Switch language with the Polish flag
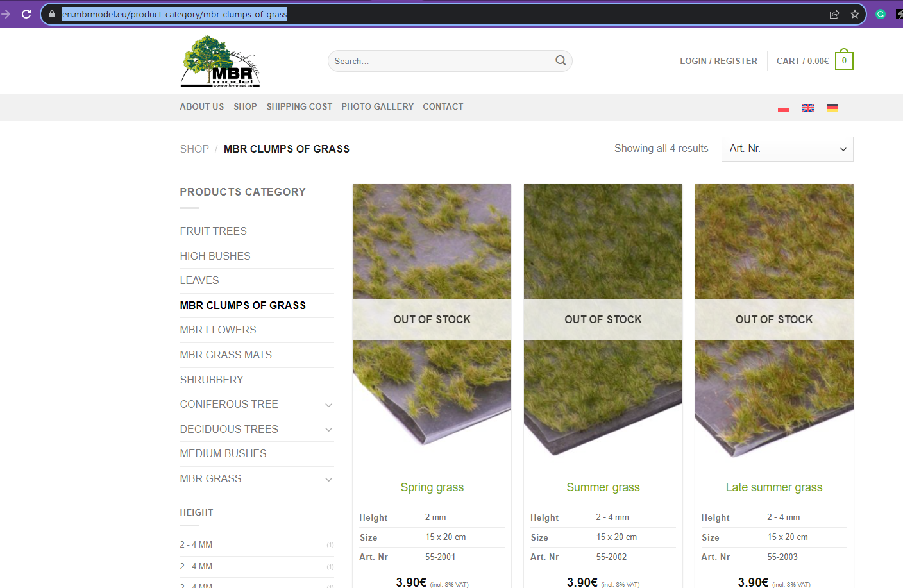Screen dimensions: 903x588 (x=784, y=108)
